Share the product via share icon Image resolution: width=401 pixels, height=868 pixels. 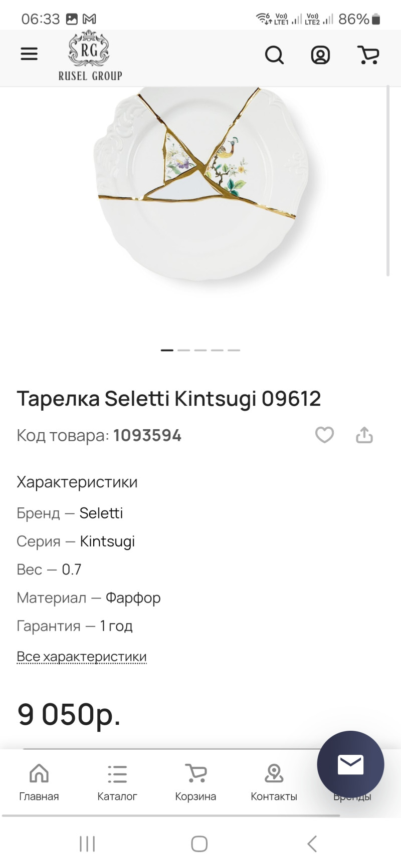click(364, 435)
